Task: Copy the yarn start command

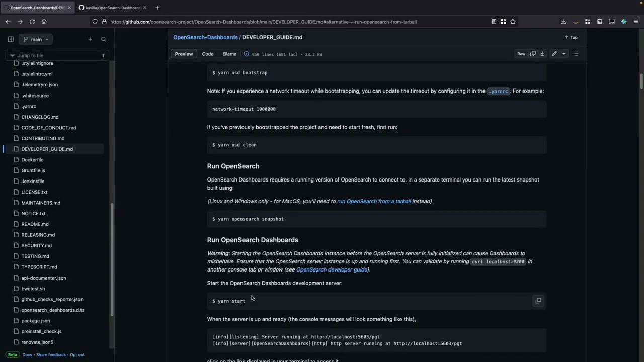Action: point(538,301)
